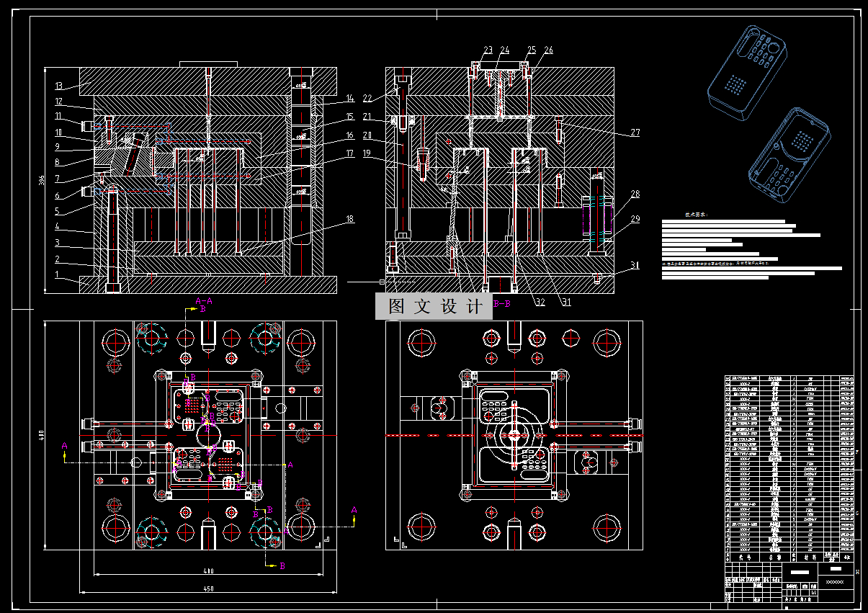This screenshot has width=868, height=613.
Task: Select part number label 19
Action: coord(367,153)
